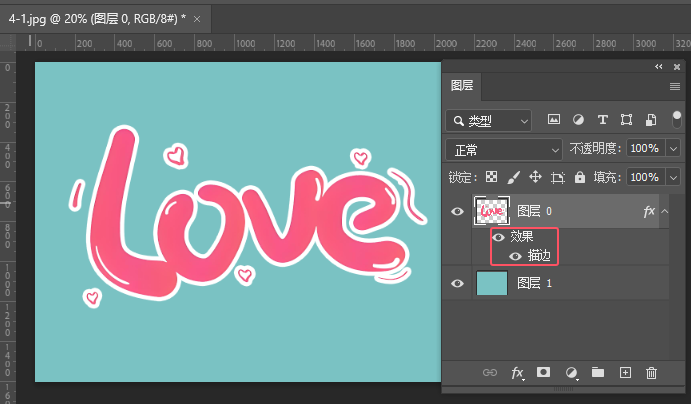Select layer name 图层 0
Screen dimensions: 691x404
coord(534,211)
